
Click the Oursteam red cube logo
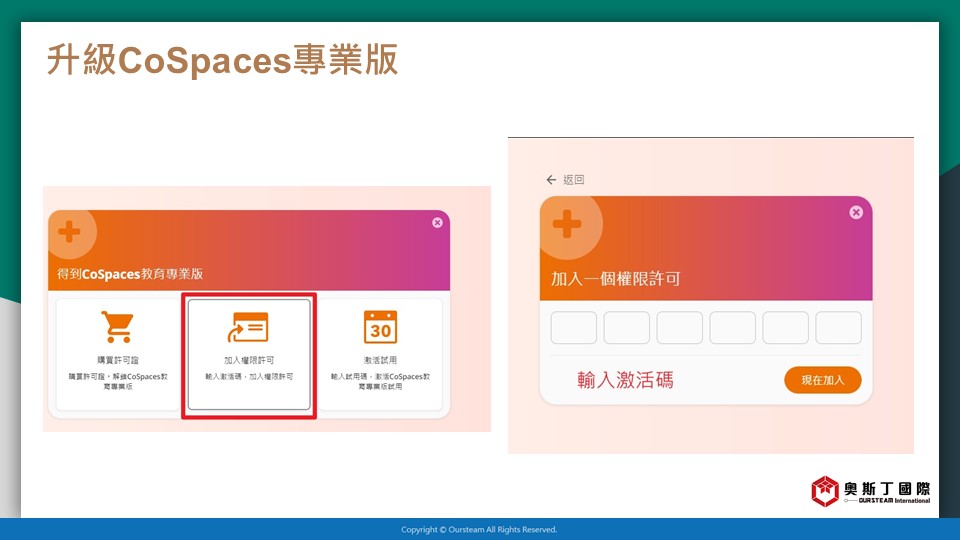pyautogui.click(x=825, y=491)
